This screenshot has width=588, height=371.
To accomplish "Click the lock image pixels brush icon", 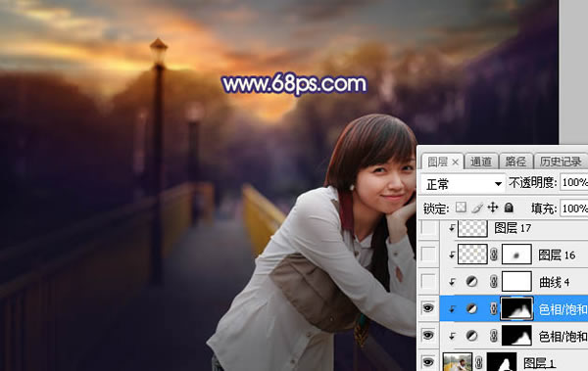I will (x=477, y=208).
